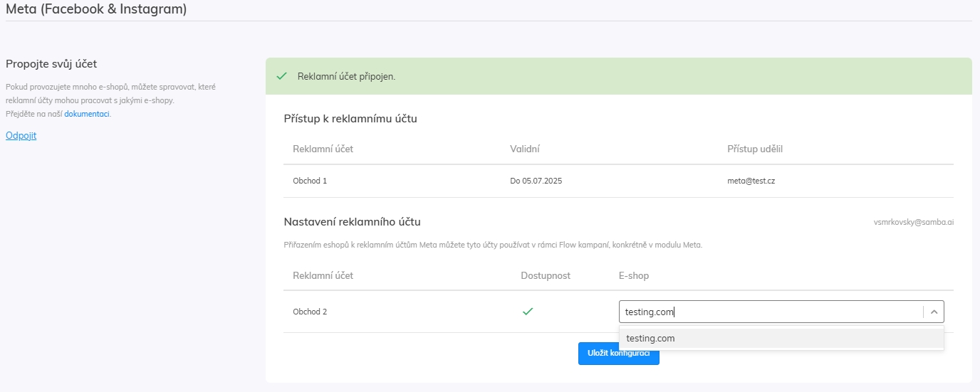Screen dimensions: 980x392
Task: Click the Meta (Facebook & Instagram) page title
Action: pyautogui.click(x=96, y=9)
